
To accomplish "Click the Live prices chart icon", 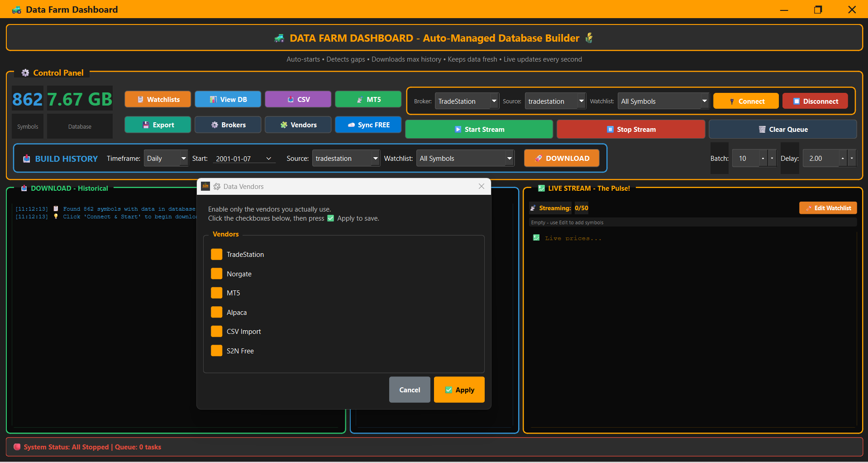I will (536, 237).
